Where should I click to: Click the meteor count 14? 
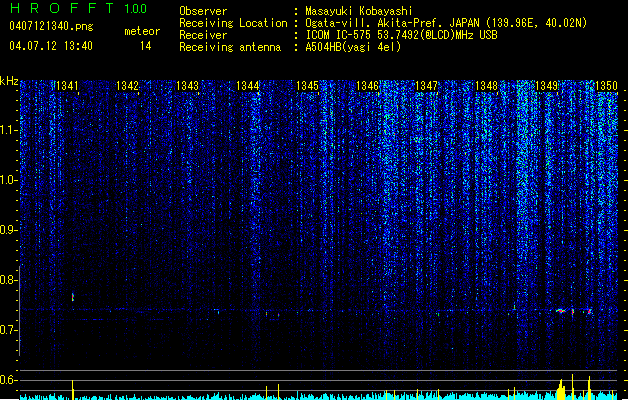[x=145, y=46]
